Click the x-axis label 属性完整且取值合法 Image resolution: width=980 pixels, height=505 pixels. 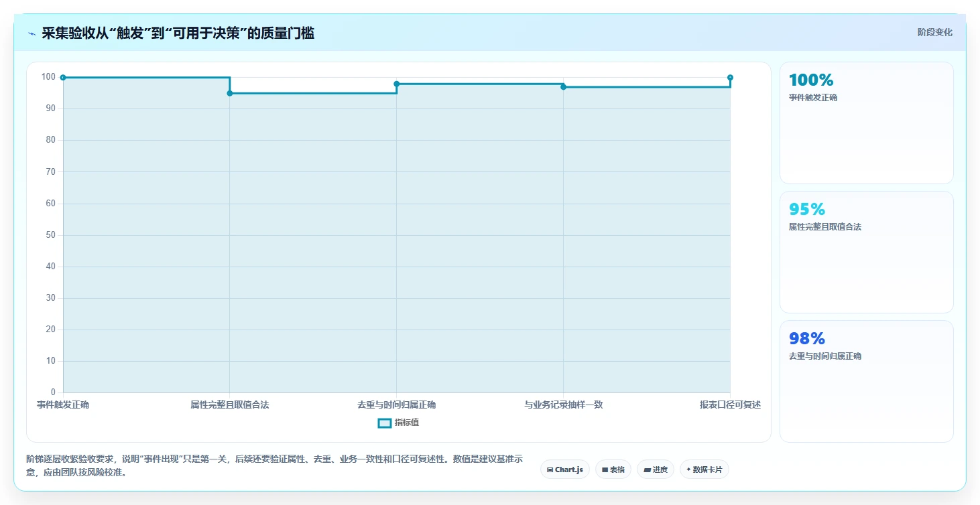[x=230, y=405]
